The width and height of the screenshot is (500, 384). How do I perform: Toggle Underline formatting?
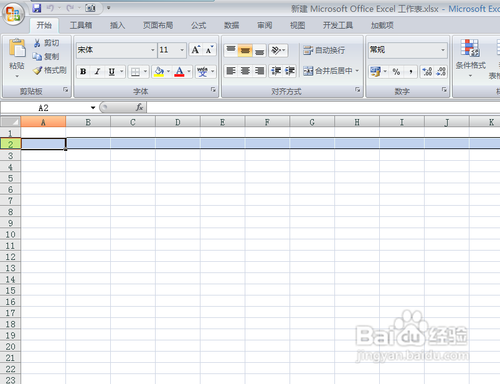click(x=112, y=71)
